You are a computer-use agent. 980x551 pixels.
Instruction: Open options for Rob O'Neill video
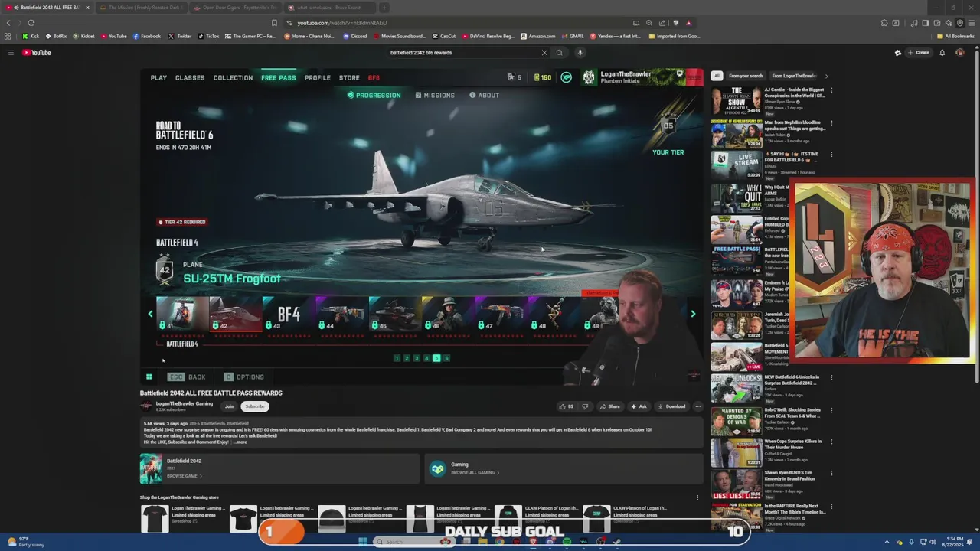pyautogui.click(x=831, y=410)
